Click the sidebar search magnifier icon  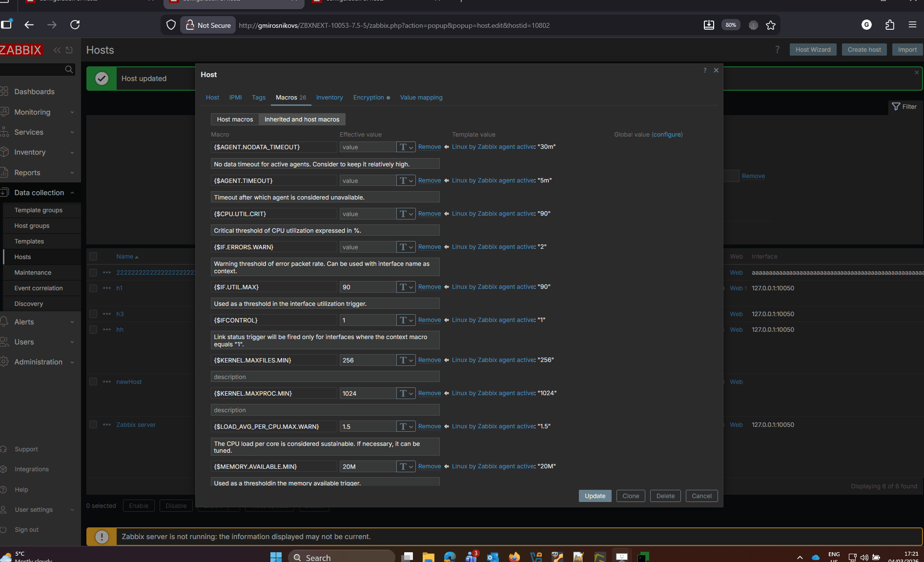[69, 70]
